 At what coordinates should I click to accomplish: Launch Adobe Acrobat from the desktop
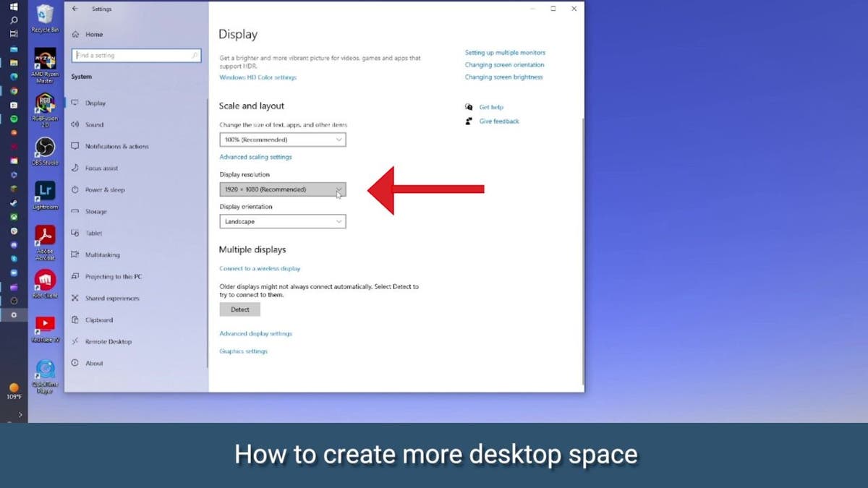pyautogui.click(x=45, y=241)
